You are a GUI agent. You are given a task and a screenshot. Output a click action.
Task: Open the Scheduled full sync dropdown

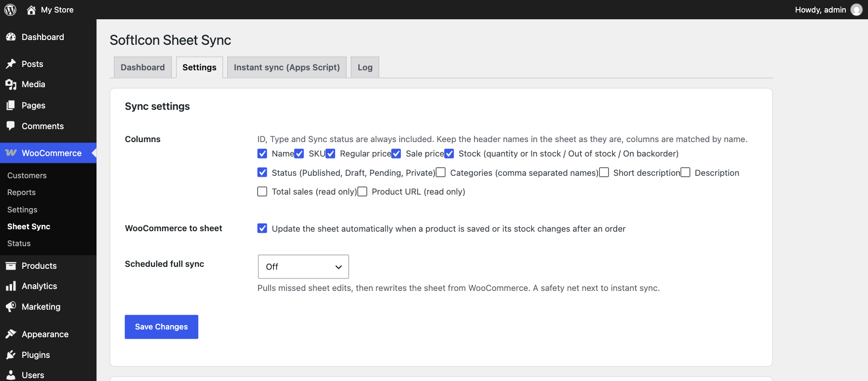tap(303, 267)
